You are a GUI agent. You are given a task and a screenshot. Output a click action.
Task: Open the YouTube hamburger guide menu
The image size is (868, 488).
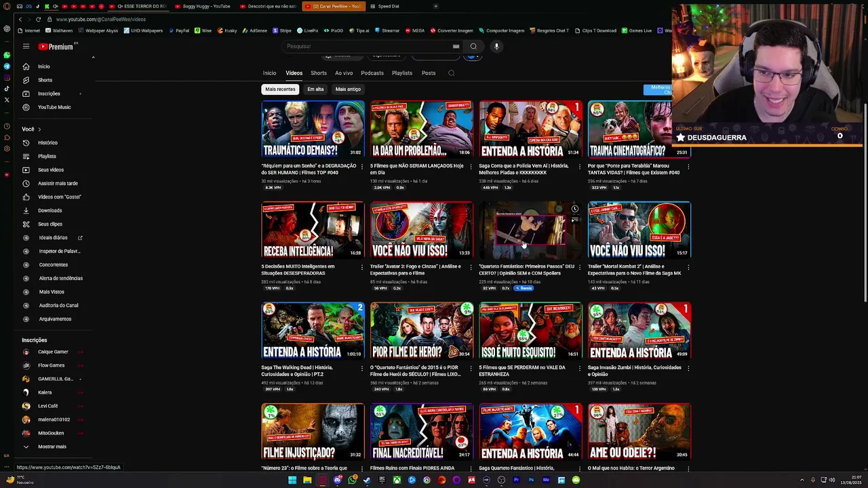tap(26, 47)
